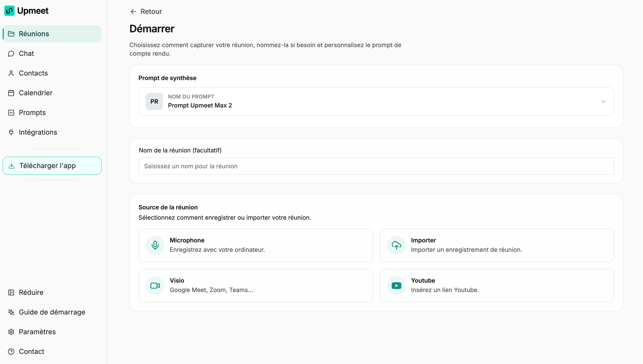Click the Contact help circle icon
This screenshot has width=643, height=364.
click(11, 352)
